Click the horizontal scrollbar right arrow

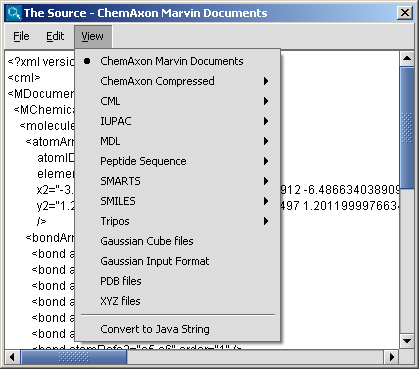pyautogui.click(x=392, y=357)
